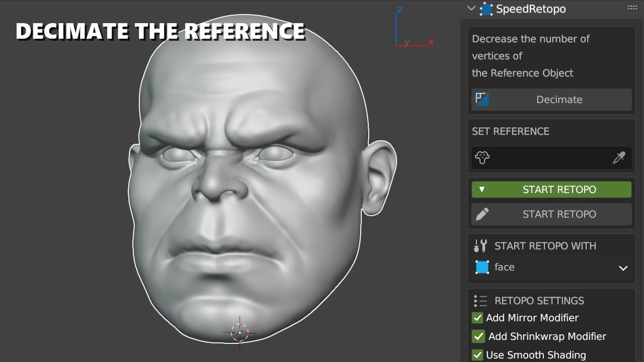Click the blue face icon in dropdown

point(482,267)
